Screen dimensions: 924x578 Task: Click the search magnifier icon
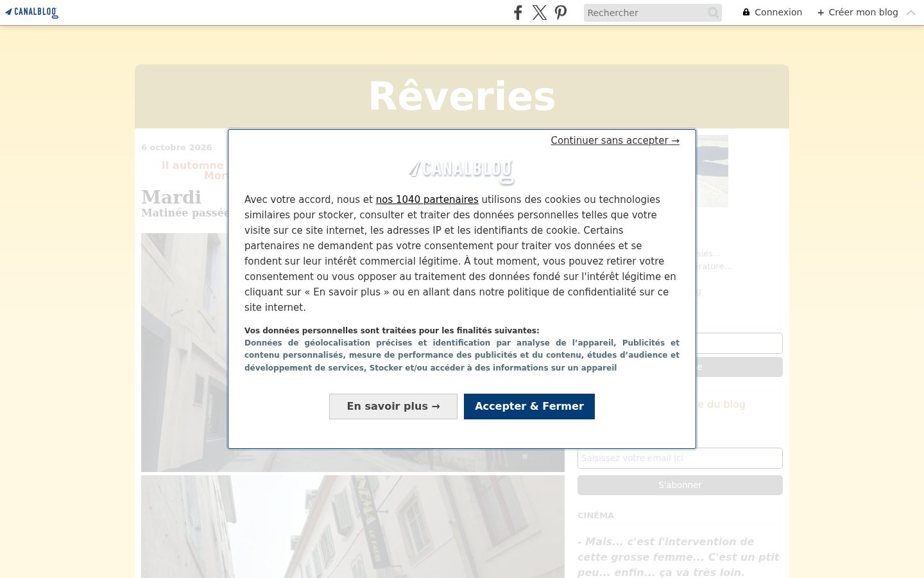(x=713, y=13)
